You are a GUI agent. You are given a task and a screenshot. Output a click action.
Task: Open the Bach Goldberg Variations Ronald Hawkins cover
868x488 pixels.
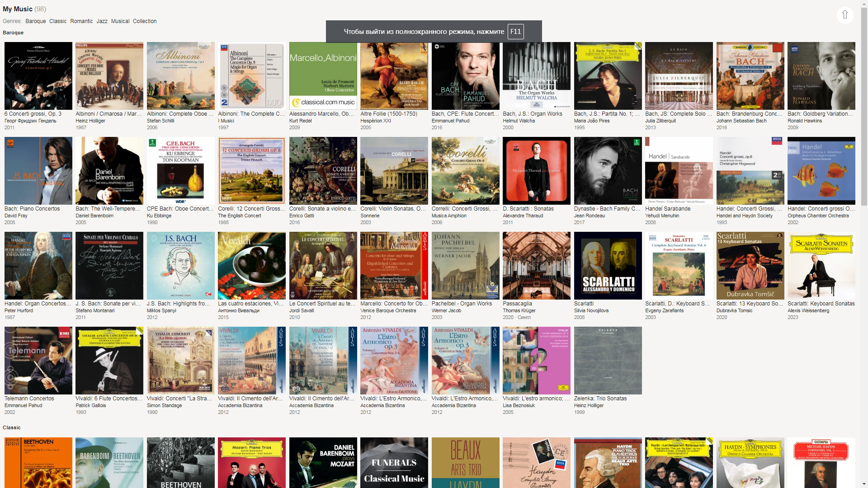[821, 76]
